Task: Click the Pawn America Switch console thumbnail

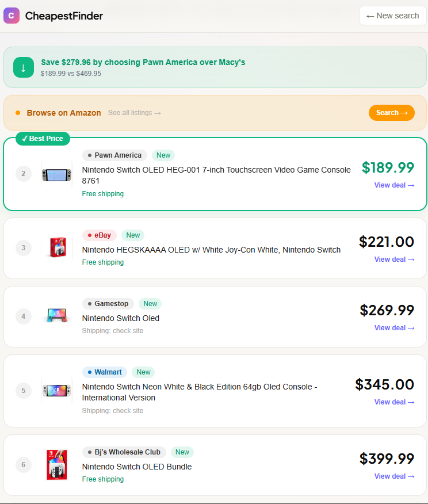Action: [56, 174]
